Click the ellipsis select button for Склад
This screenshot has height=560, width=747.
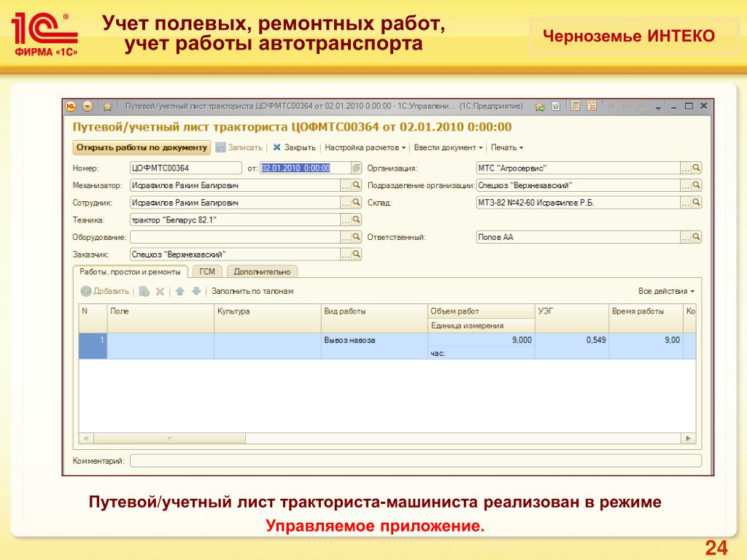[x=686, y=203]
